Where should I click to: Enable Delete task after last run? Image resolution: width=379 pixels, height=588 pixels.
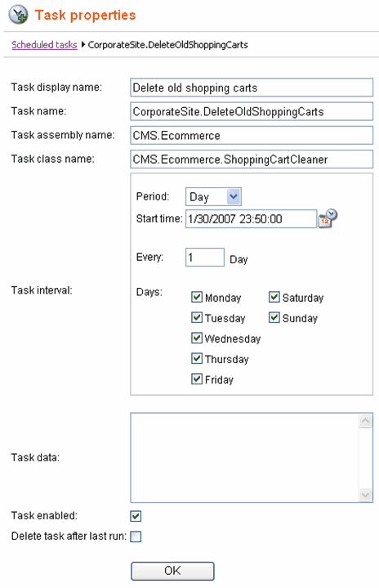pos(136,536)
